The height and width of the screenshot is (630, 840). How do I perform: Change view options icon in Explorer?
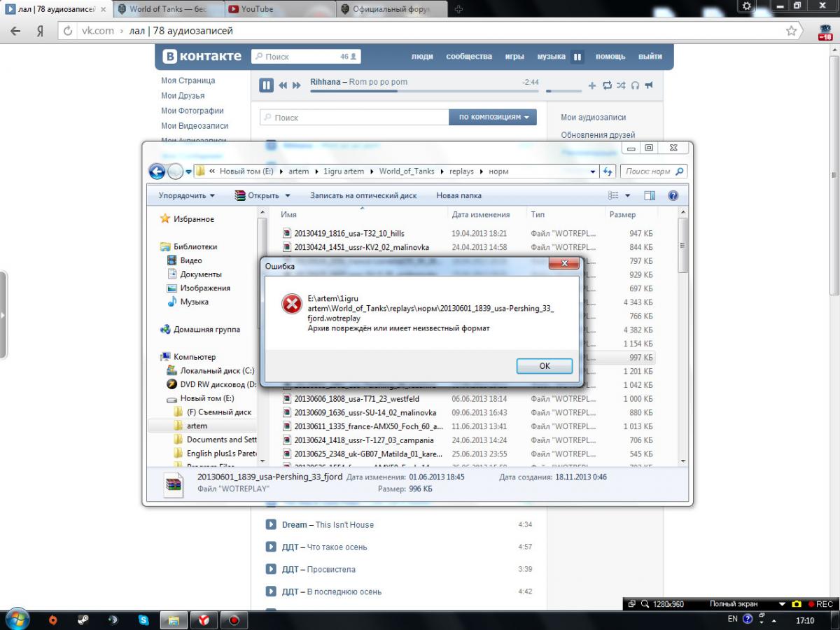click(x=614, y=196)
